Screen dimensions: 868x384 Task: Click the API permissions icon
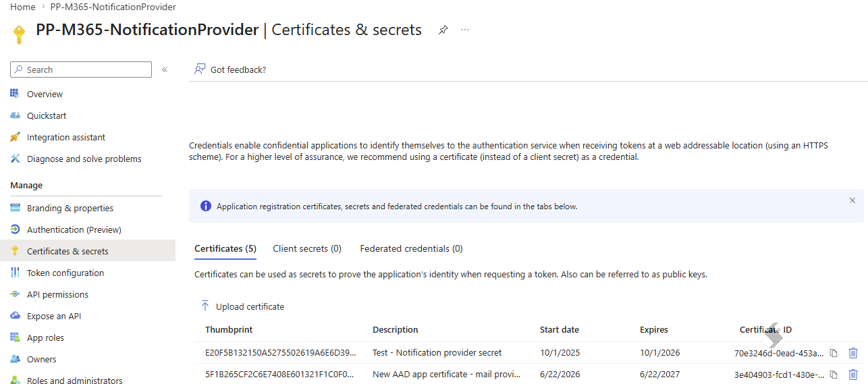pos(15,294)
